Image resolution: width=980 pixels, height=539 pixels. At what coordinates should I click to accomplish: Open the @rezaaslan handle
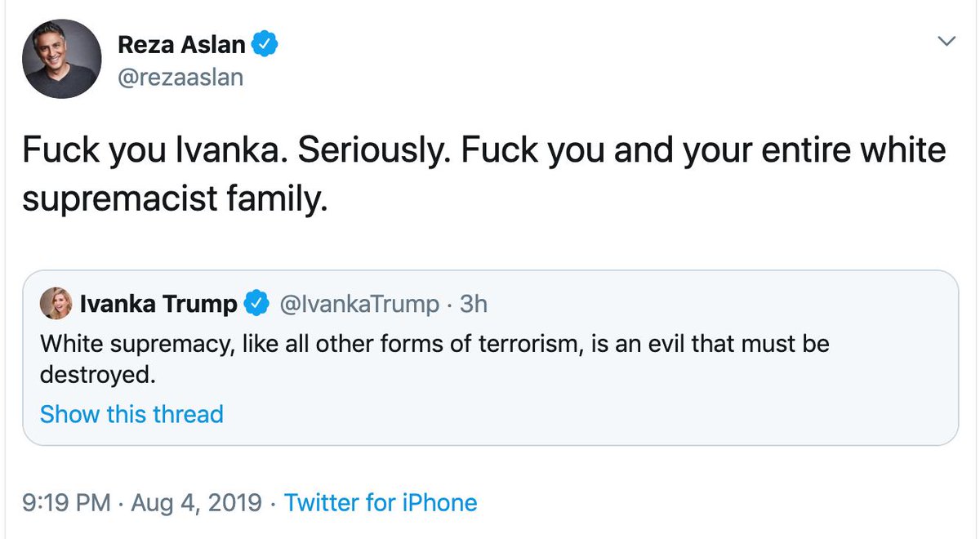[180, 78]
